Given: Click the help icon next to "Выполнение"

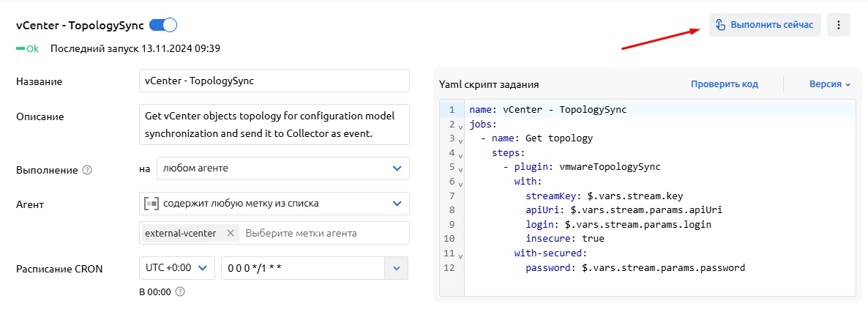Looking at the screenshot, I should coord(87,170).
